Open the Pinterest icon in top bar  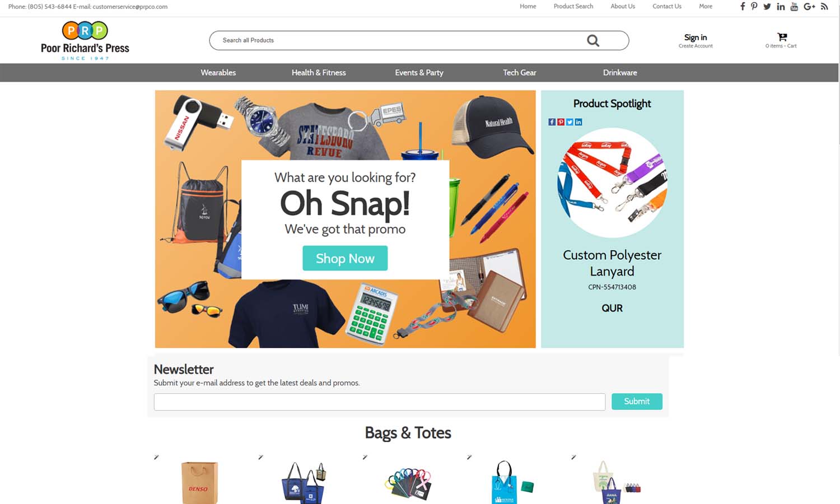coord(754,6)
